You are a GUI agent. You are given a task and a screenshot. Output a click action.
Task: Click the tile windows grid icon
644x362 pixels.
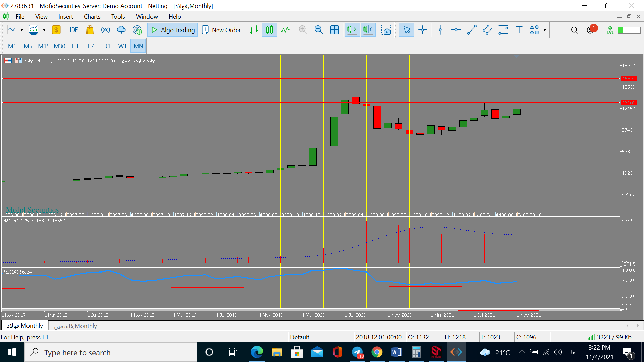[x=334, y=30]
